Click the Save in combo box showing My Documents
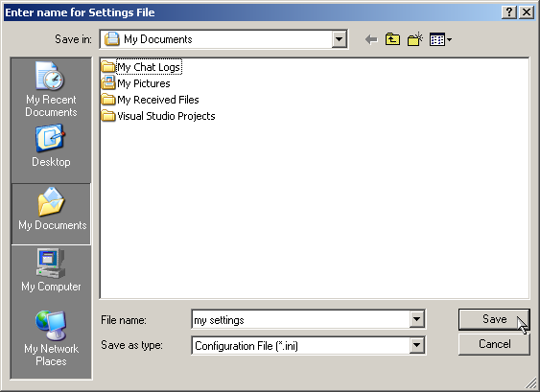The height and width of the screenshot is (392, 540). point(223,39)
